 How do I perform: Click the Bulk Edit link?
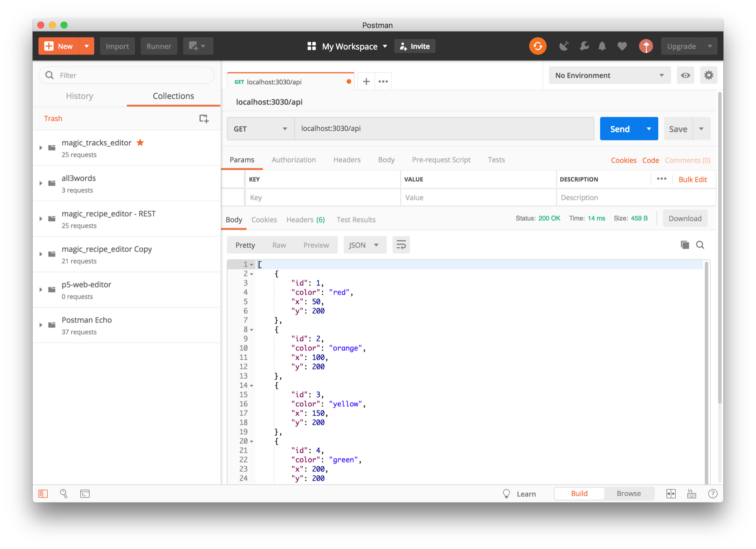(x=693, y=180)
